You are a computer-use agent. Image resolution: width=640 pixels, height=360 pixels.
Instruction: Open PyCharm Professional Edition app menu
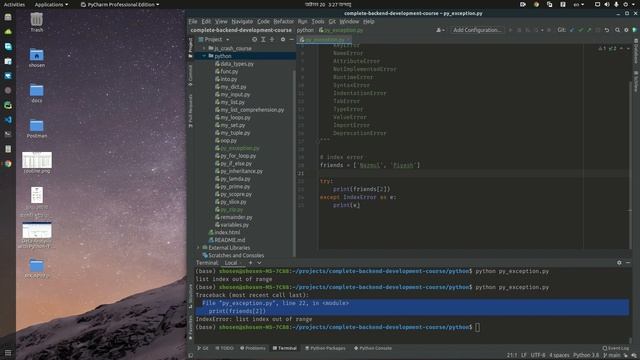(120, 4)
